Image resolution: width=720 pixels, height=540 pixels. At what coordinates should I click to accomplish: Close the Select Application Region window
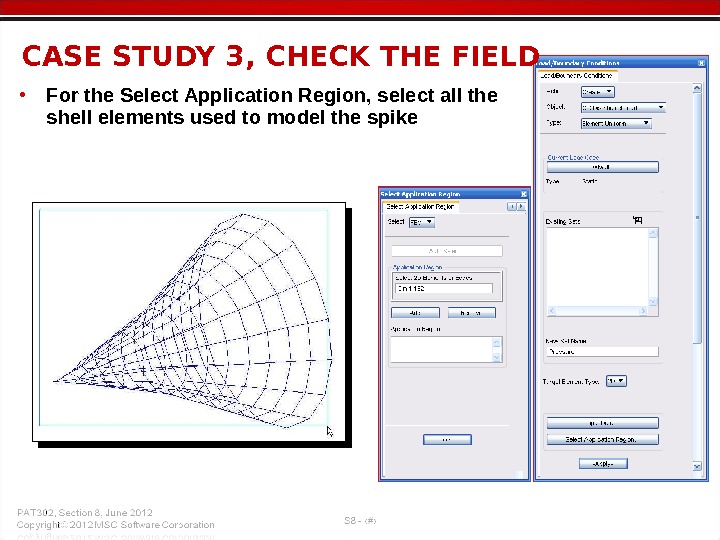click(x=523, y=194)
